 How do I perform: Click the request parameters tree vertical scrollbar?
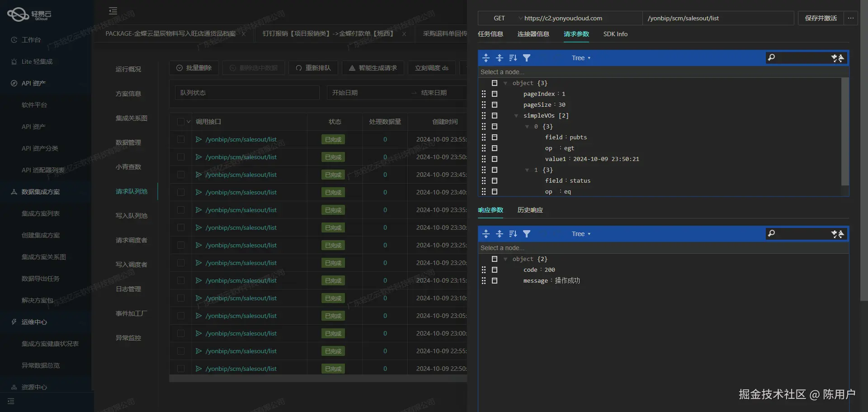844,131
